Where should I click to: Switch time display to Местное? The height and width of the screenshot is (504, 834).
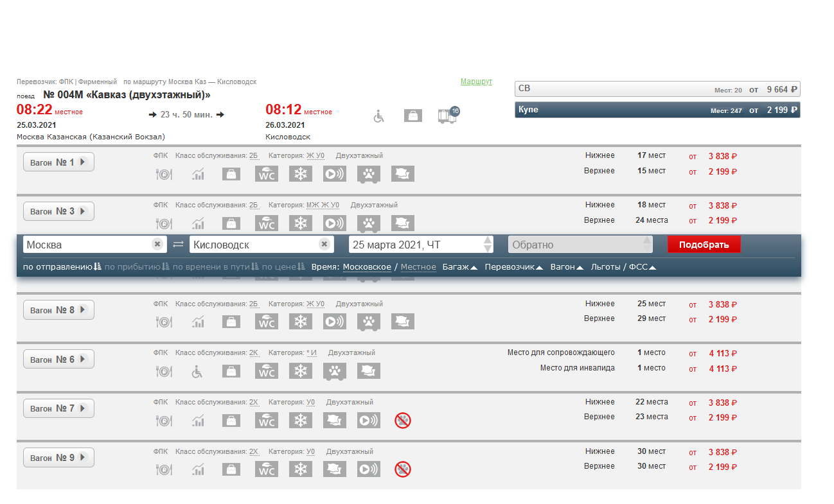tap(418, 267)
